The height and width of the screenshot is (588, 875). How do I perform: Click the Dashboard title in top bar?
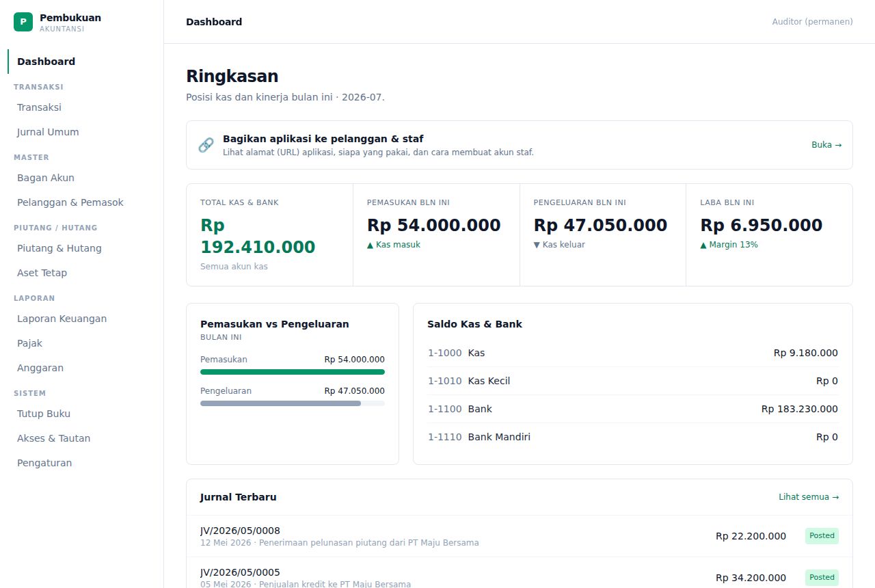coord(214,22)
